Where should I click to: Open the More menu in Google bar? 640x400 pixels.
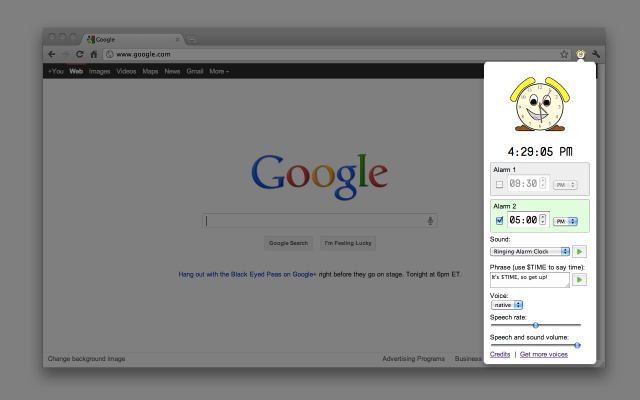coord(219,71)
